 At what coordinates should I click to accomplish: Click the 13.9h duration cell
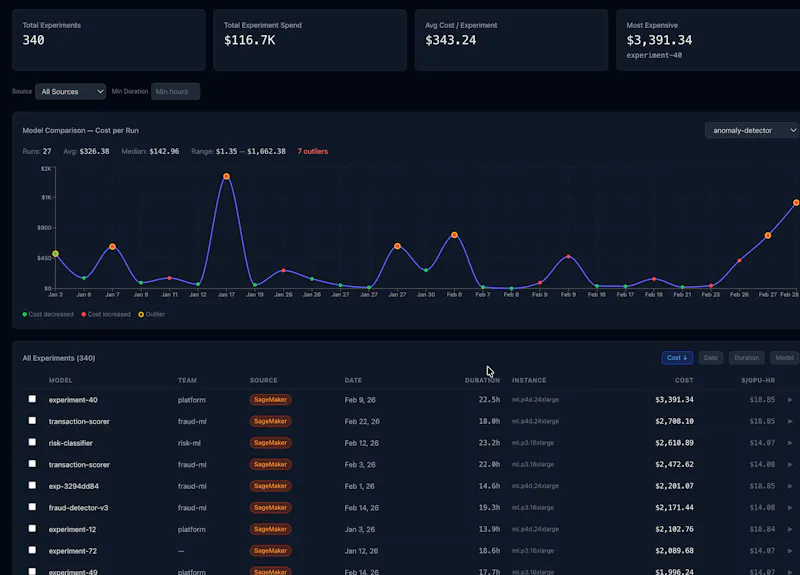[x=489, y=529]
